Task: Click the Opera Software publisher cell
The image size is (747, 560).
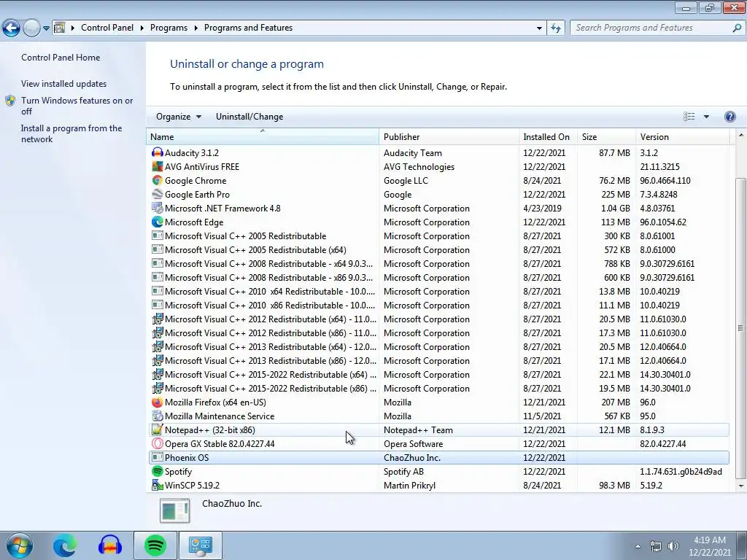Action: (x=413, y=443)
